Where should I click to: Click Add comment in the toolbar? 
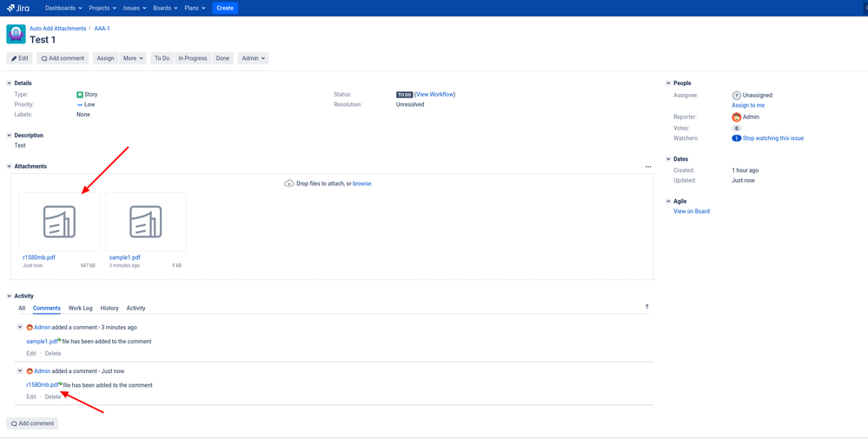[x=63, y=58]
